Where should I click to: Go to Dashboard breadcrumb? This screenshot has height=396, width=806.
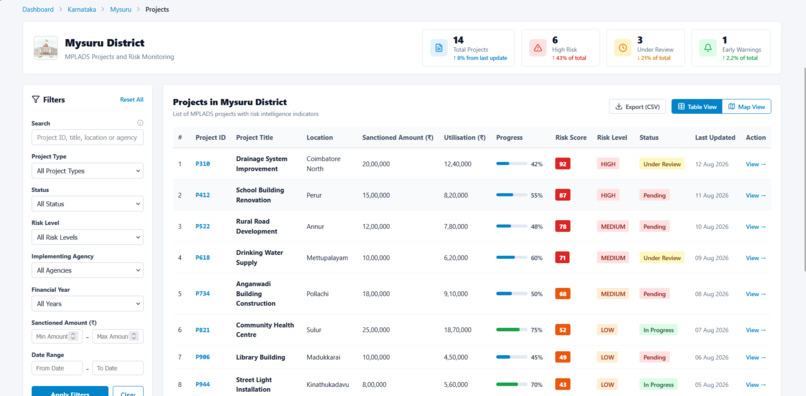38,9
